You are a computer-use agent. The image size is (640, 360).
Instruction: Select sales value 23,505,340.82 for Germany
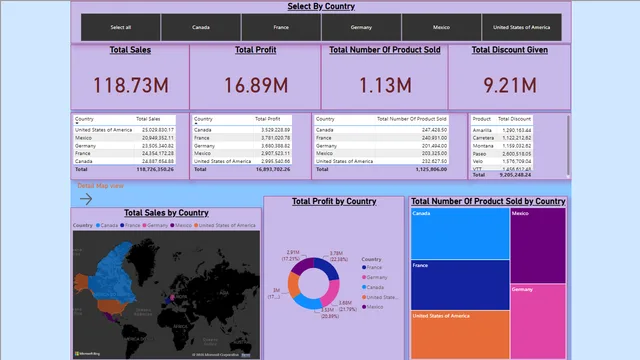tap(158, 146)
